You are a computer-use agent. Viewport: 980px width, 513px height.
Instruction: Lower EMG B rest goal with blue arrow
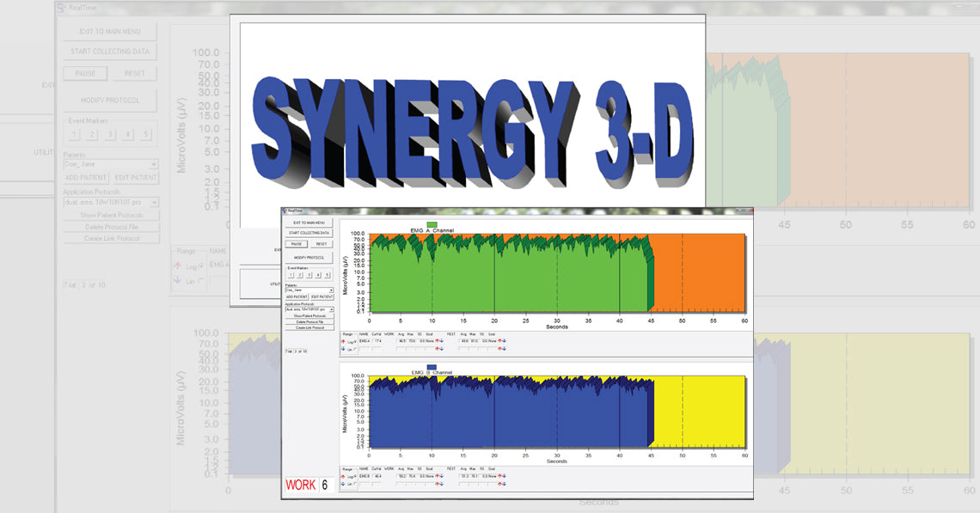click(504, 476)
